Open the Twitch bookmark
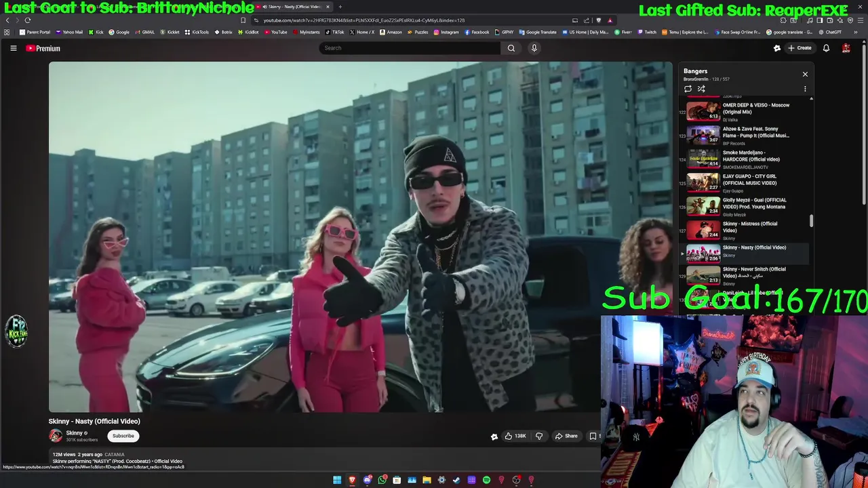Image resolution: width=868 pixels, height=488 pixels. pos(647,32)
